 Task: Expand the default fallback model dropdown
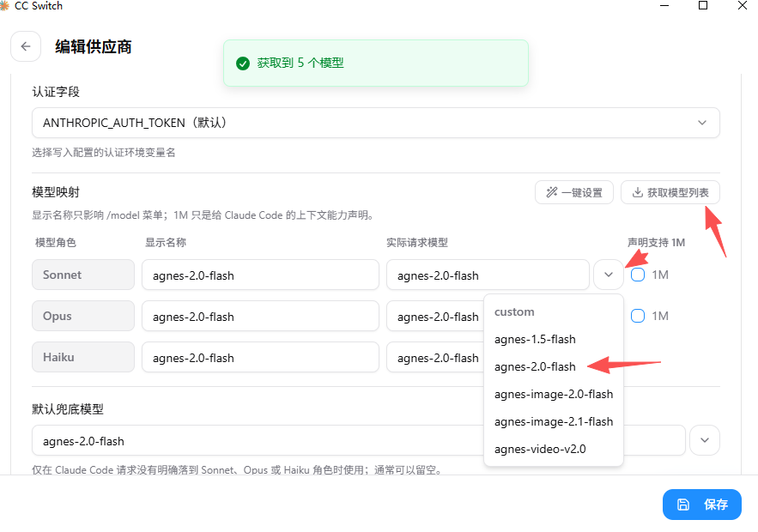(x=705, y=440)
